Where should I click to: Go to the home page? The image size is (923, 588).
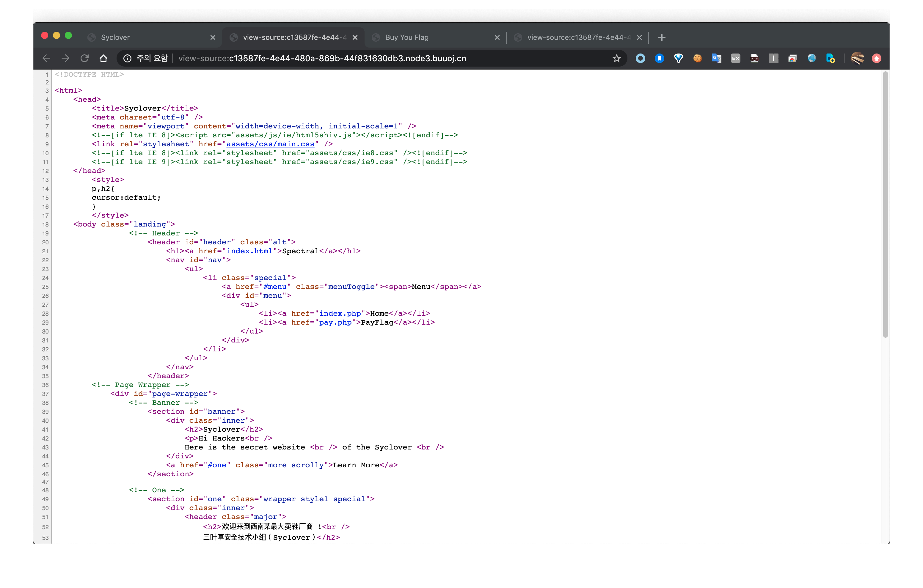coord(103,58)
